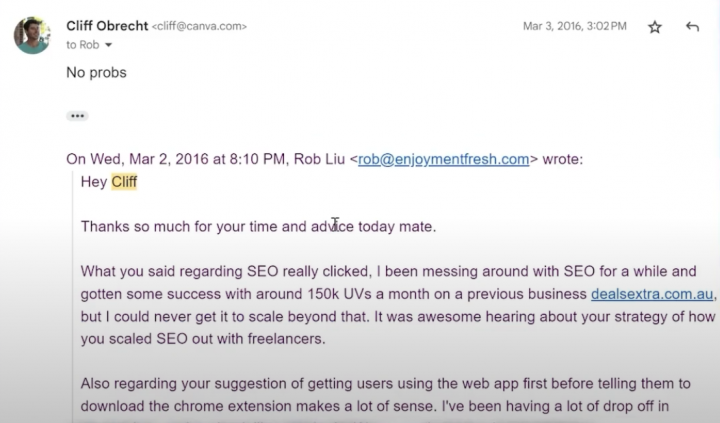Click the highlighted word Cliff in greeting
The image size is (720, 423).
tap(124, 182)
